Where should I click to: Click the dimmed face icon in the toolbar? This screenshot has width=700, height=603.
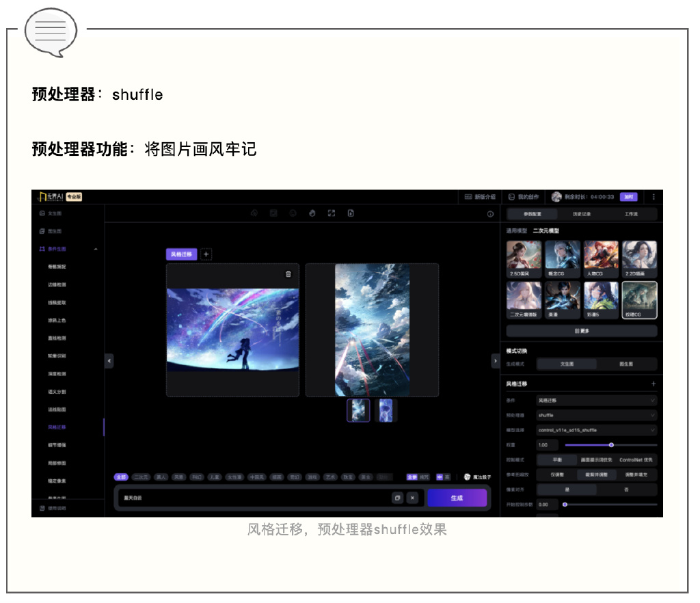[293, 213]
